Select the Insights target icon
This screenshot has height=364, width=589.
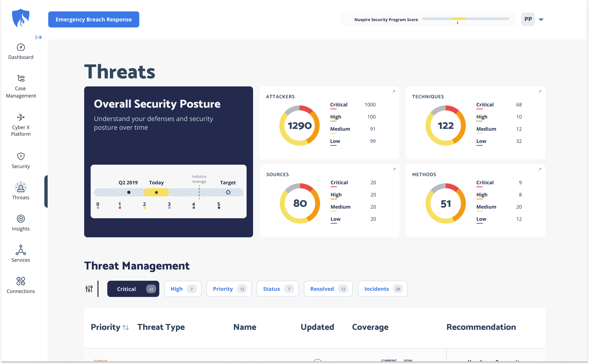point(21,219)
